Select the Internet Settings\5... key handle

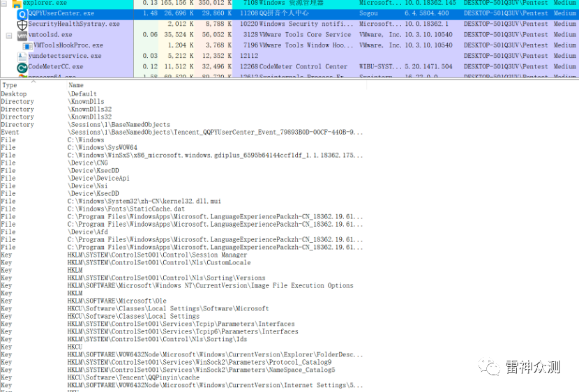(216, 385)
